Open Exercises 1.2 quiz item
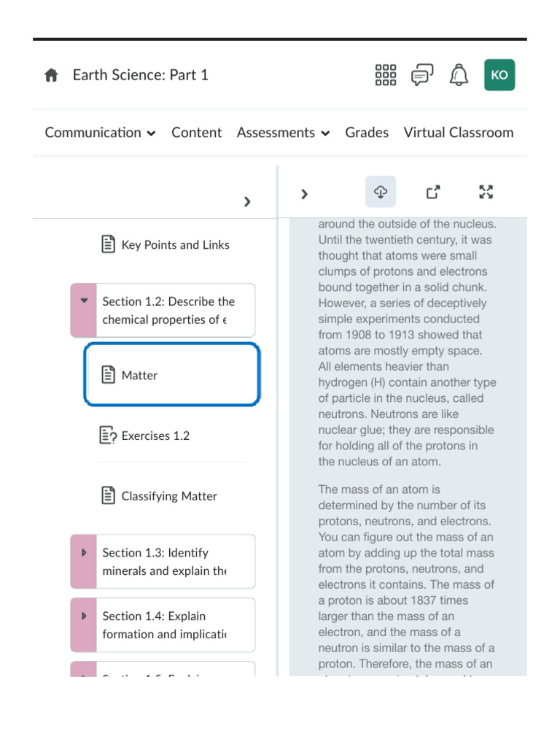 click(155, 436)
